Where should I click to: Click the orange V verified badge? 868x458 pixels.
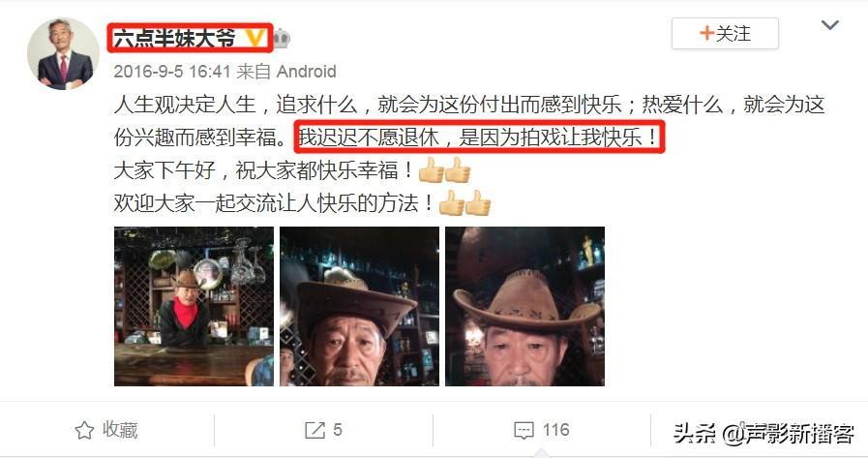[x=254, y=38]
